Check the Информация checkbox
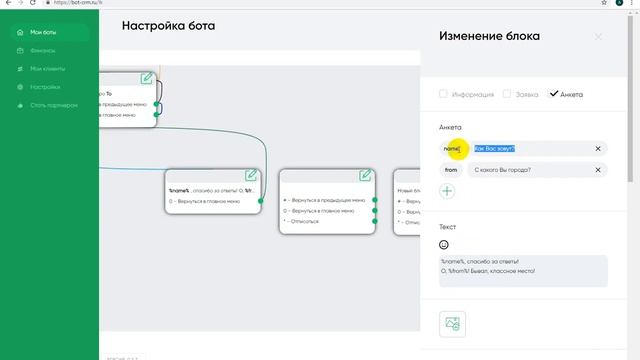The width and height of the screenshot is (640, 360). (x=443, y=94)
